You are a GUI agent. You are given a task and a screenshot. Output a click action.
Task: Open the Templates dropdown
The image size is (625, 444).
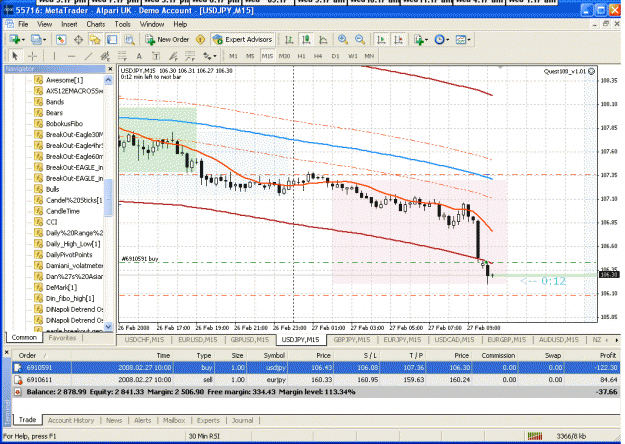[x=462, y=39]
